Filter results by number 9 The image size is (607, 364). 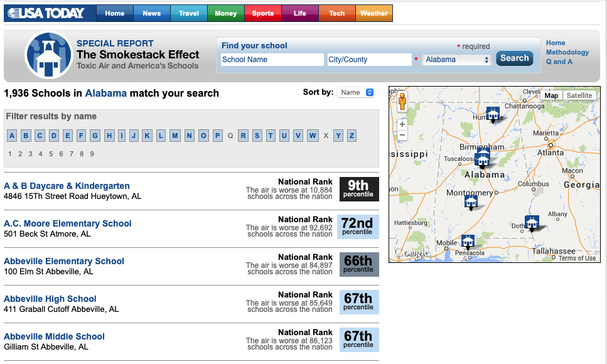click(92, 154)
